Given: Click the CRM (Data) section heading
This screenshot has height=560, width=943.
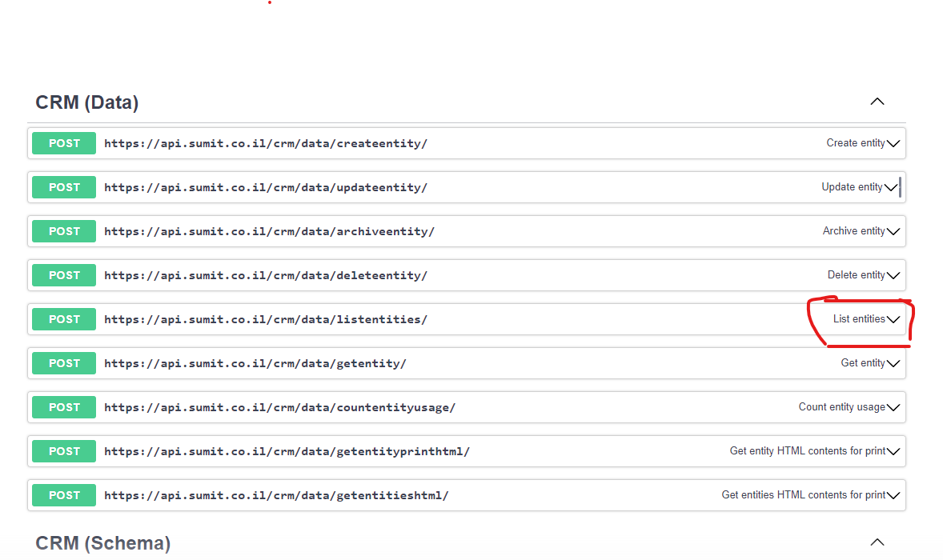Looking at the screenshot, I should [87, 102].
